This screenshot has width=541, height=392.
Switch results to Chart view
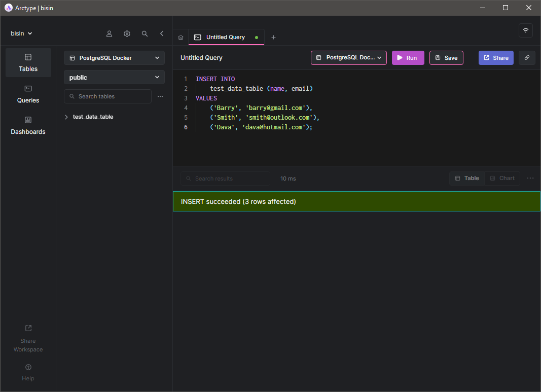(x=502, y=178)
